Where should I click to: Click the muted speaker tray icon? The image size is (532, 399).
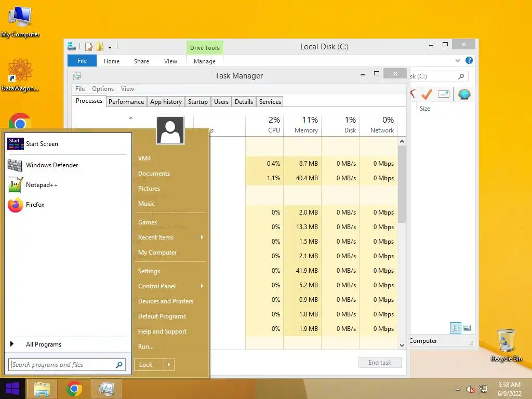(x=470, y=389)
